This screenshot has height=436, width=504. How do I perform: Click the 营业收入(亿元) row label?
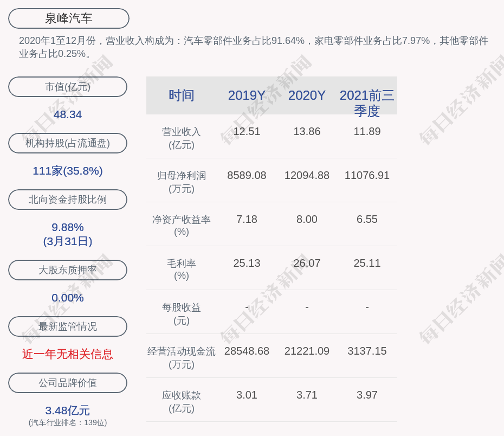[182, 138]
